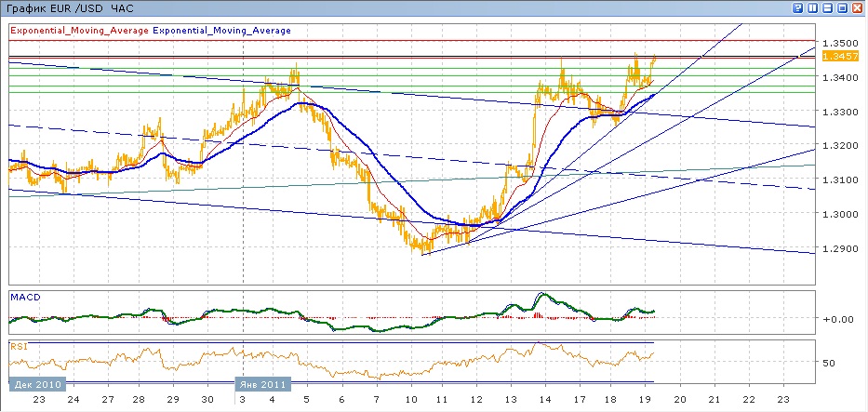This screenshot has width=868, height=412.
Task: Select the red Exponential_Moving_Average label
Action: click(x=80, y=31)
